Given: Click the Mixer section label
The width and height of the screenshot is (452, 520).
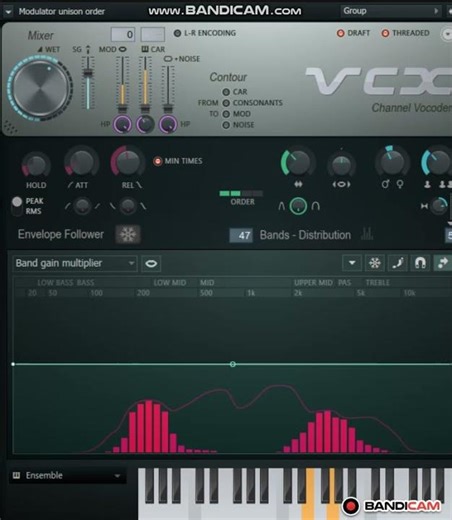Looking at the screenshot, I should point(40,35).
